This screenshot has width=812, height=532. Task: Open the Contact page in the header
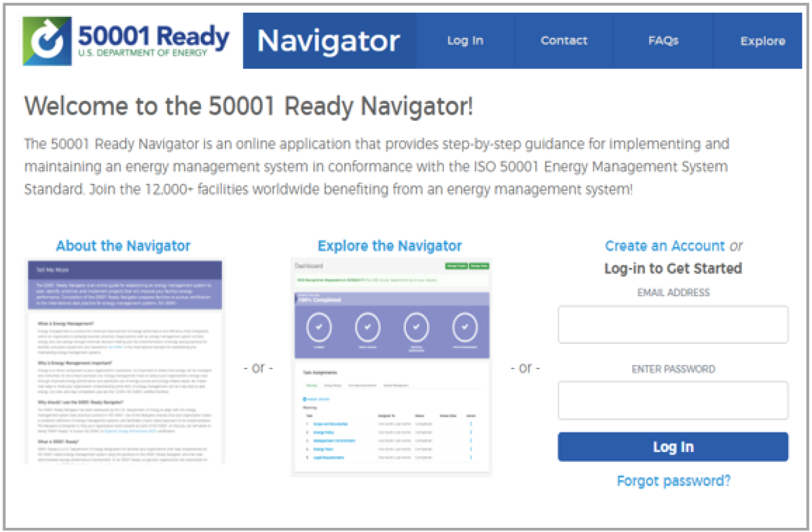coord(564,41)
